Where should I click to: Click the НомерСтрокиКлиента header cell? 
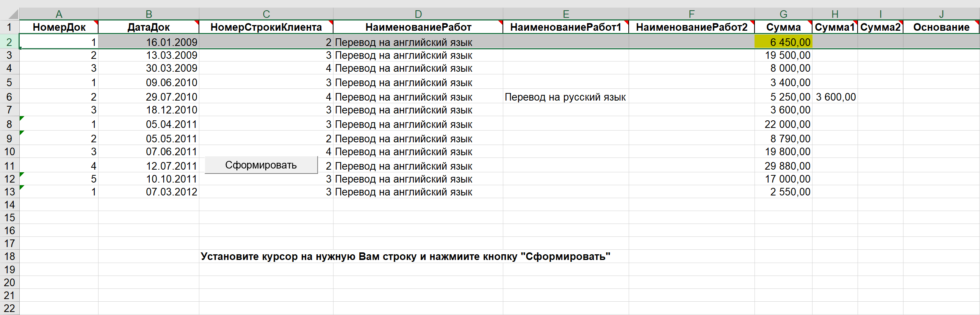266,27
